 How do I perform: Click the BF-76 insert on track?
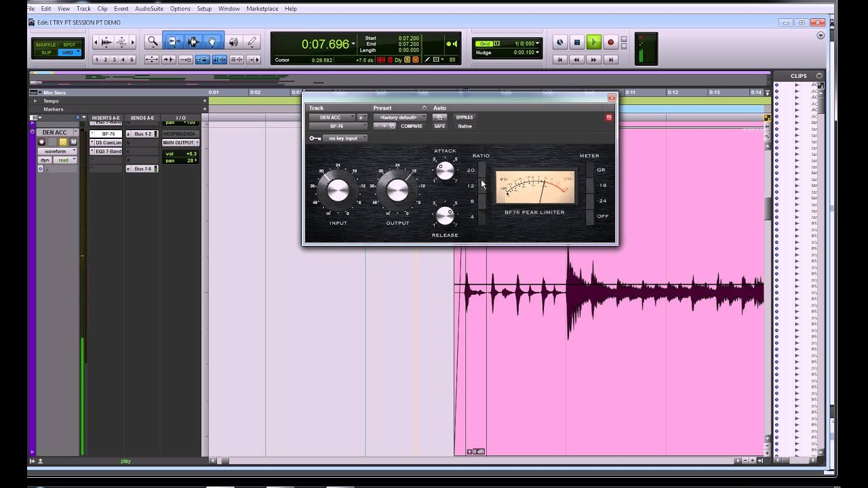click(x=106, y=134)
